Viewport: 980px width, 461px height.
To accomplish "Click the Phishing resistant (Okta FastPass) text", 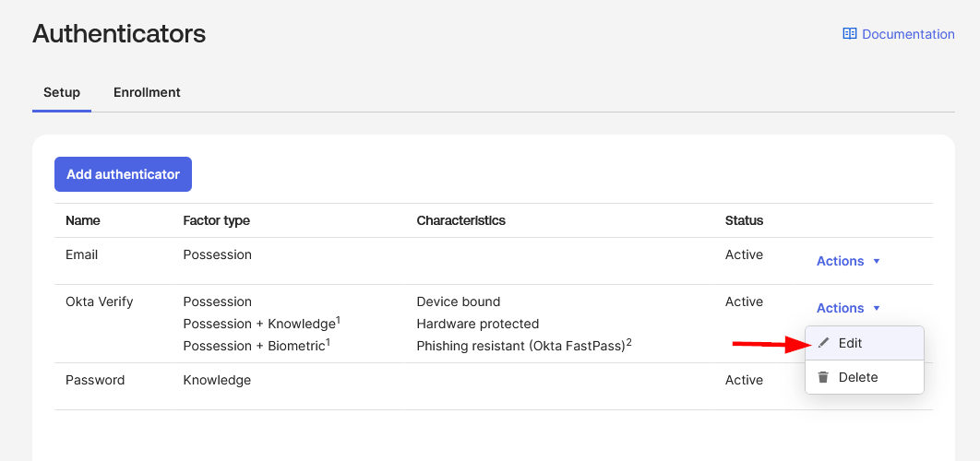I will pyautogui.click(x=521, y=346).
